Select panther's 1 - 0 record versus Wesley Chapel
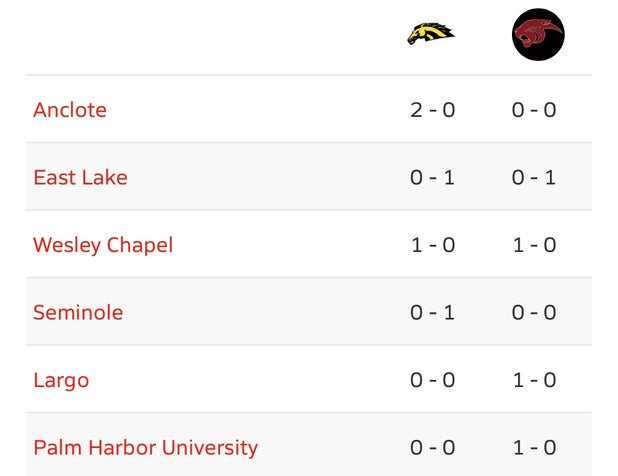 [x=534, y=245]
